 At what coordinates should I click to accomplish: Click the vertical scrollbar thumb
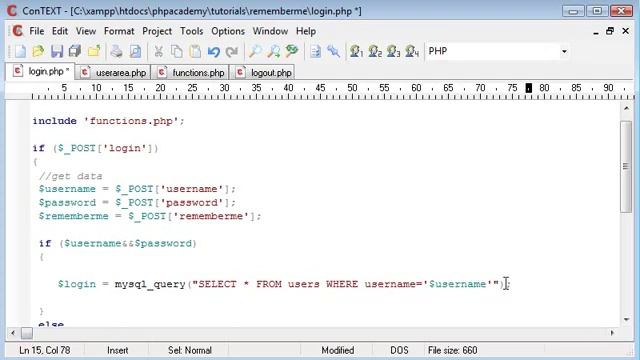(626, 166)
